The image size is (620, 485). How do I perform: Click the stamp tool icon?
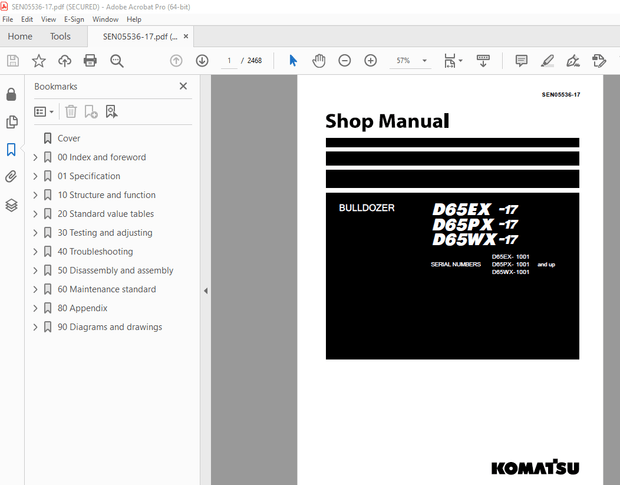[x=599, y=60]
